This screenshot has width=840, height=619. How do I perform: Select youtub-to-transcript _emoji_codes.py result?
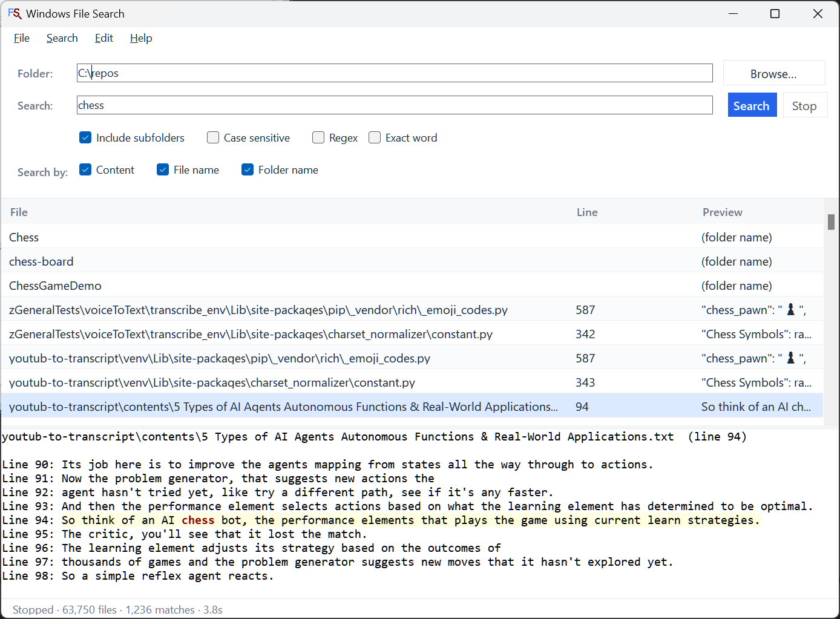[x=412, y=358]
